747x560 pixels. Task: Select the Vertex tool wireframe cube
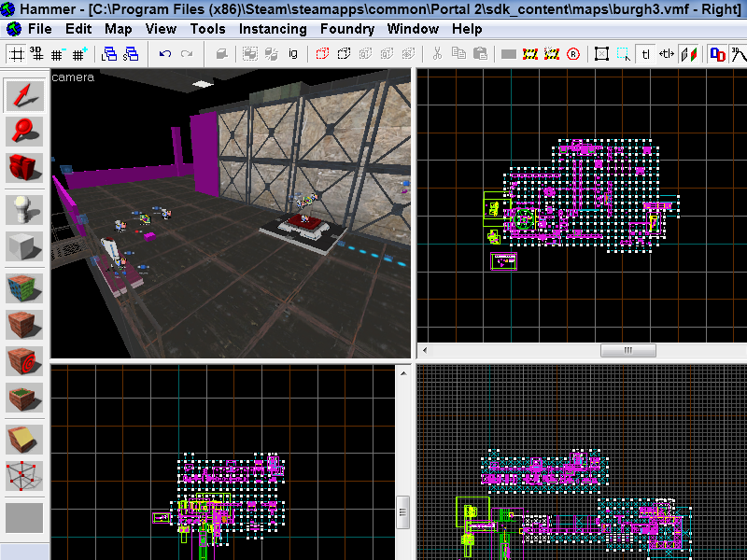24,476
